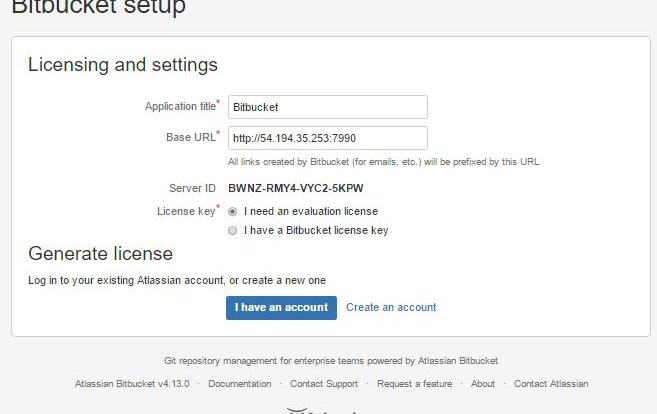The height and width of the screenshot is (414, 657).
Task: Click the "License key" field label
Action: coord(186,211)
